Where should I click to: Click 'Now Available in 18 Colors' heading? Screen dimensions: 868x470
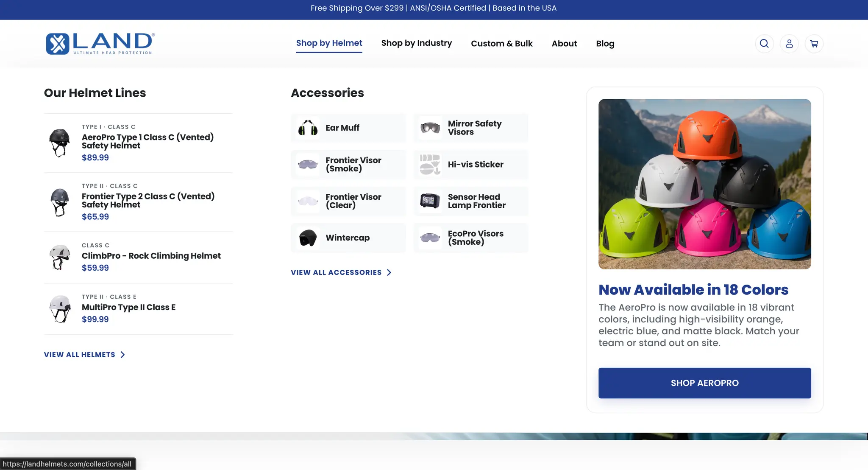[x=693, y=290]
